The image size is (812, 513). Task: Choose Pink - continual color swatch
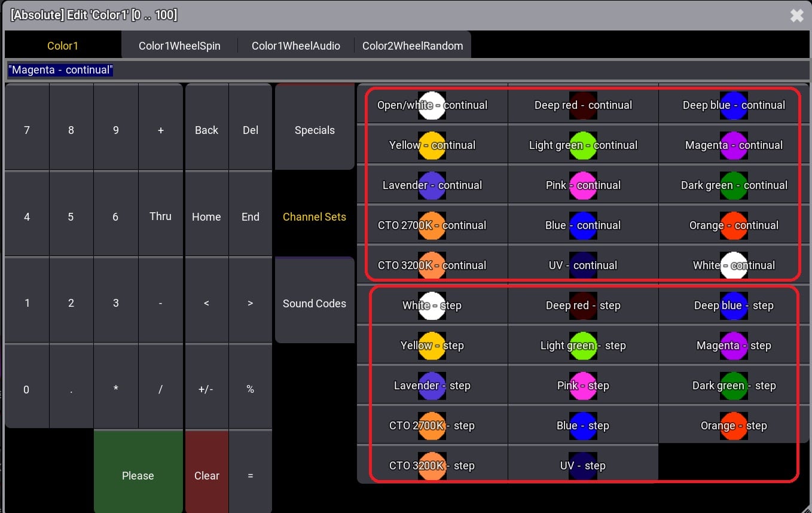tap(583, 185)
